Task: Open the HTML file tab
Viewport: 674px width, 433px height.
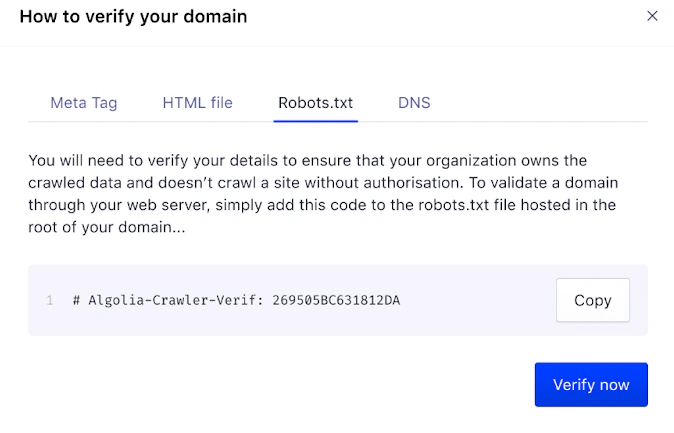Action: pos(197,103)
